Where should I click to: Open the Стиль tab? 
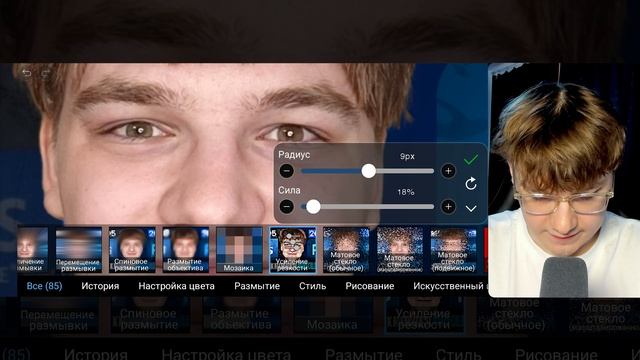(312, 286)
